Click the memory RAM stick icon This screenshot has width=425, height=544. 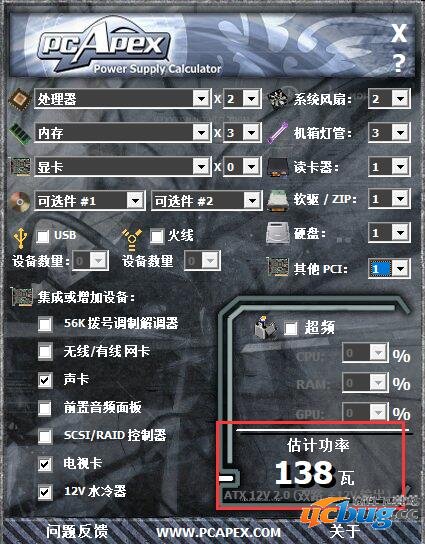pos(20,133)
